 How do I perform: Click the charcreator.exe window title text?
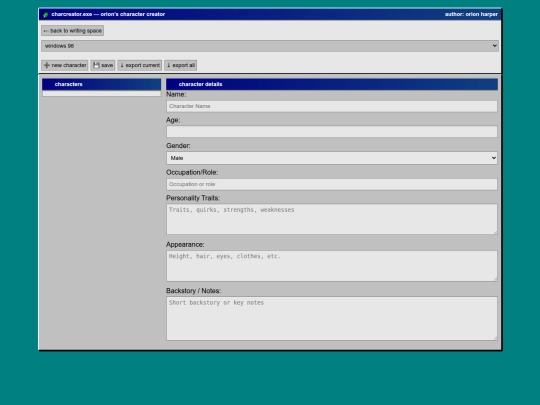click(x=108, y=14)
